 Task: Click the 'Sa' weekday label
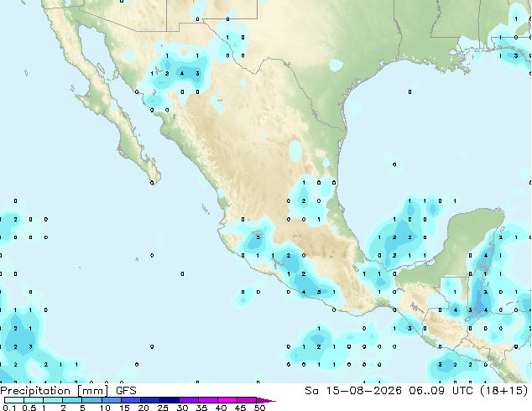[x=311, y=391]
